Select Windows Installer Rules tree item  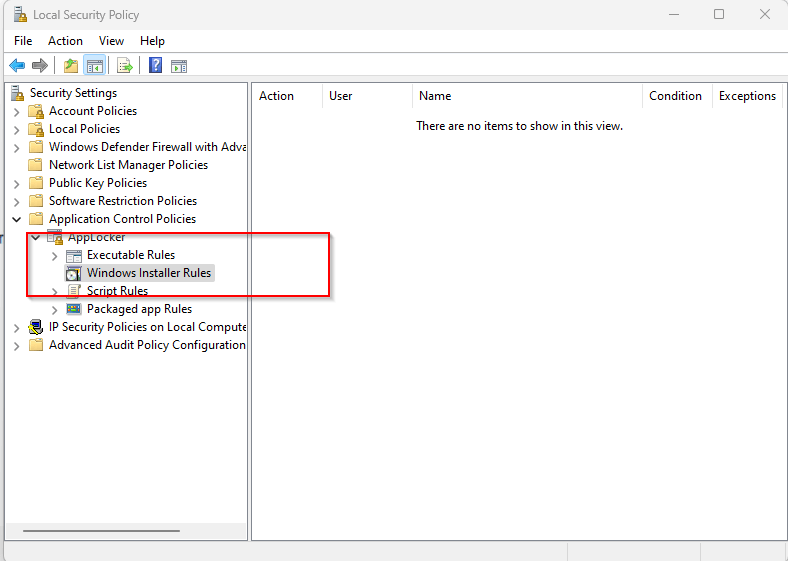(x=140, y=273)
